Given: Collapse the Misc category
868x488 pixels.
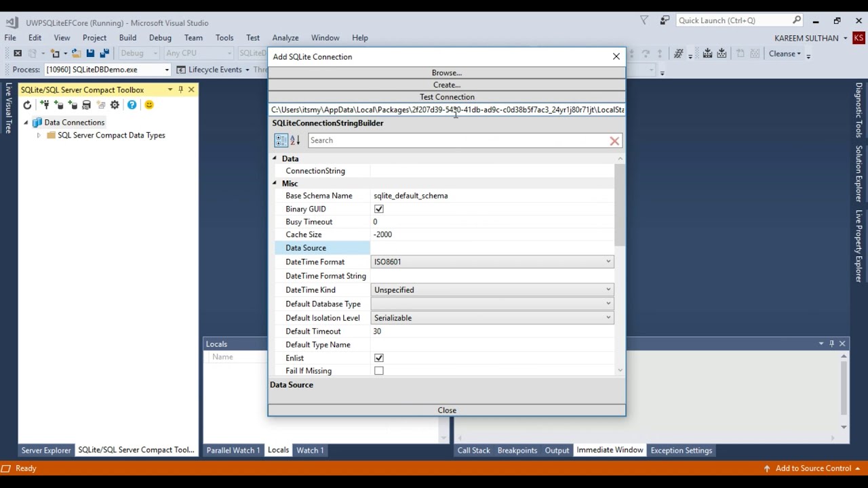Looking at the screenshot, I should [x=275, y=184].
